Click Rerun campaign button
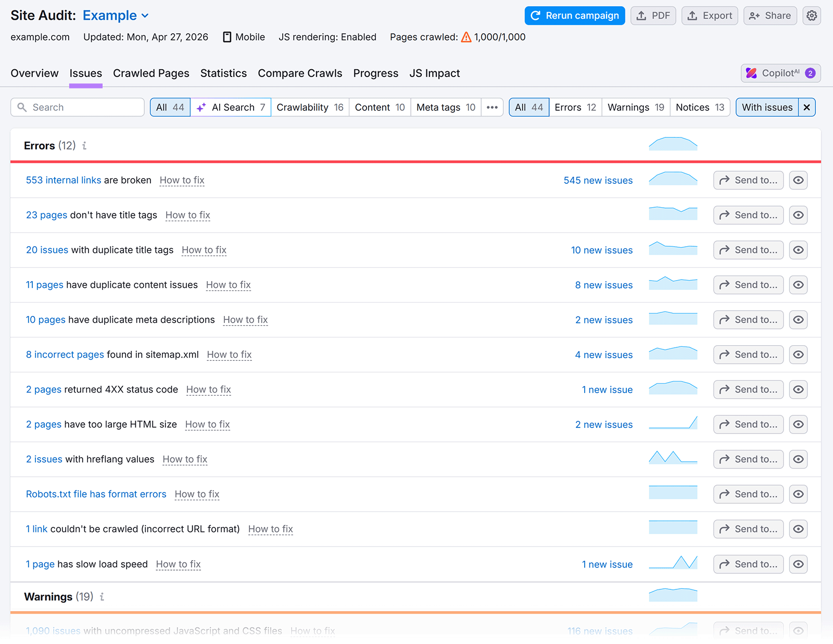The height and width of the screenshot is (644, 833). coord(575,16)
